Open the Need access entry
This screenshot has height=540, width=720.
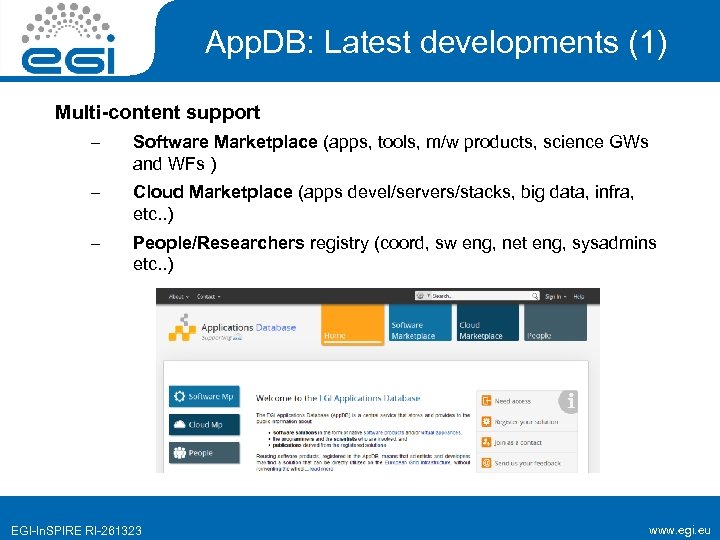pyautogui.click(x=512, y=401)
